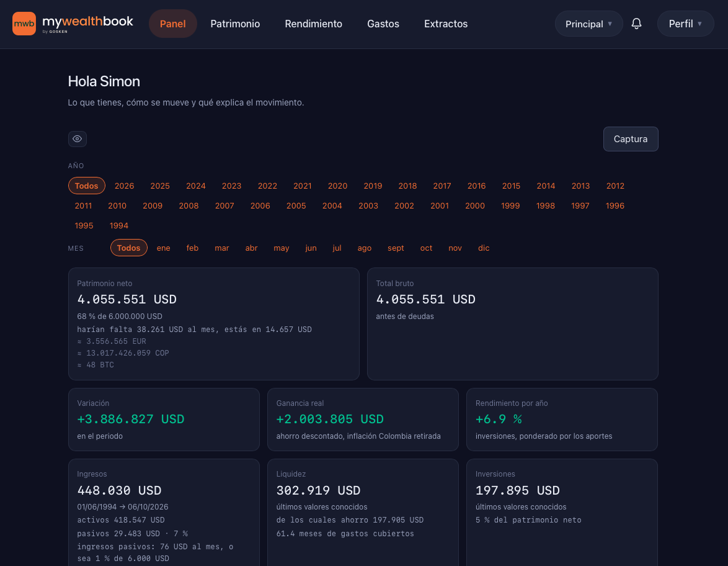Choose year 2020
Screen dimensions: 728x566
pos(337,186)
